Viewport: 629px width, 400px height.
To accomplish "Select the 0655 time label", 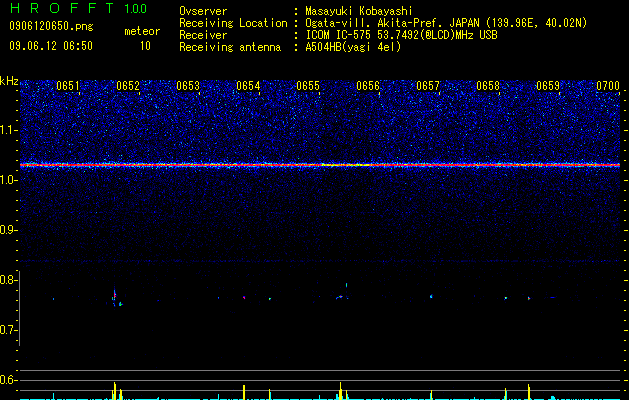I will pyautogui.click(x=308, y=86).
